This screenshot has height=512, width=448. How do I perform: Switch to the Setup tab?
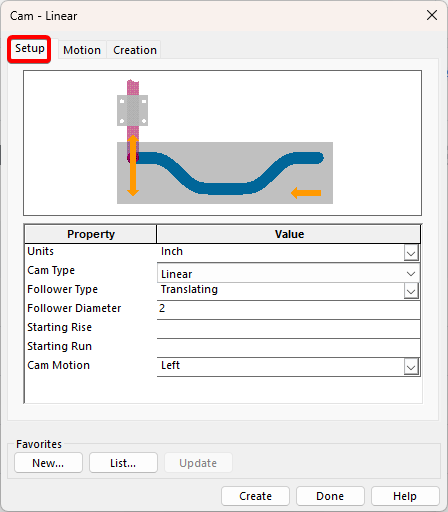pyautogui.click(x=29, y=49)
